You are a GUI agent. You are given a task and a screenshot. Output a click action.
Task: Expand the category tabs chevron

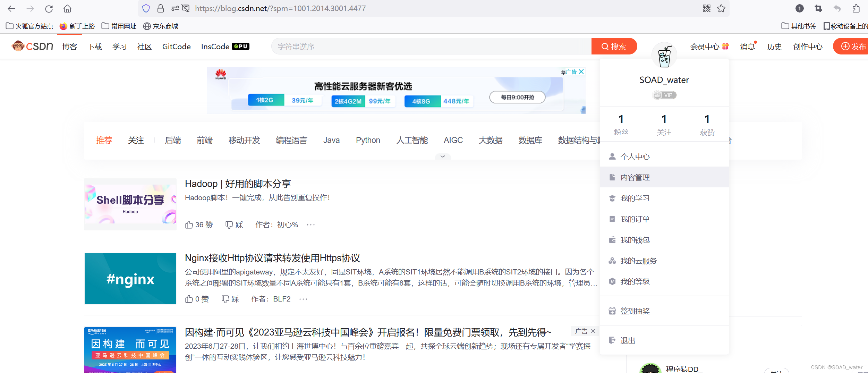pos(443,156)
